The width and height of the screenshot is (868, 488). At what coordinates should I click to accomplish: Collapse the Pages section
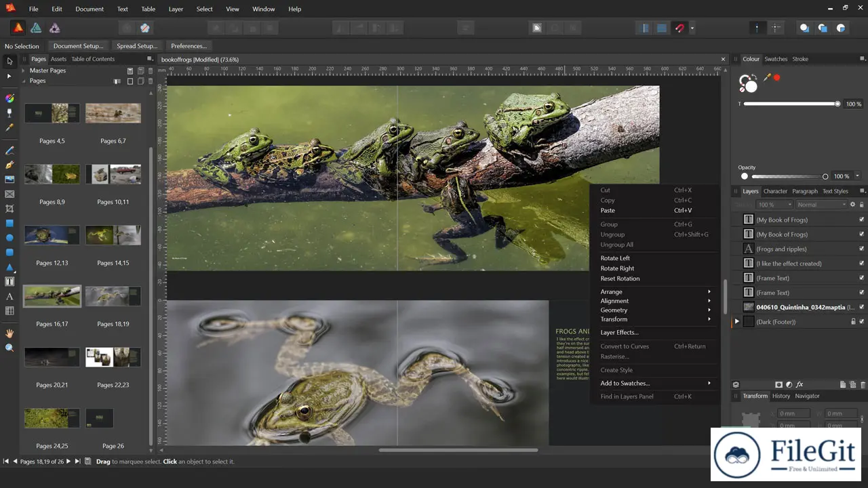tap(23, 81)
